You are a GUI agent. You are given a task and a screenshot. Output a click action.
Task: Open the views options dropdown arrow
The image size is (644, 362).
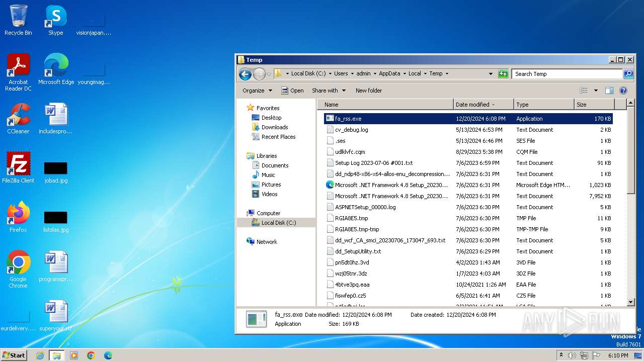pyautogui.click(x=596, y=90)
